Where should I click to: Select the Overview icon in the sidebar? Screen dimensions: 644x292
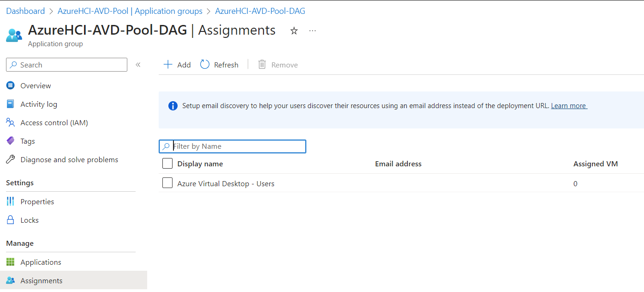point(10,85)
